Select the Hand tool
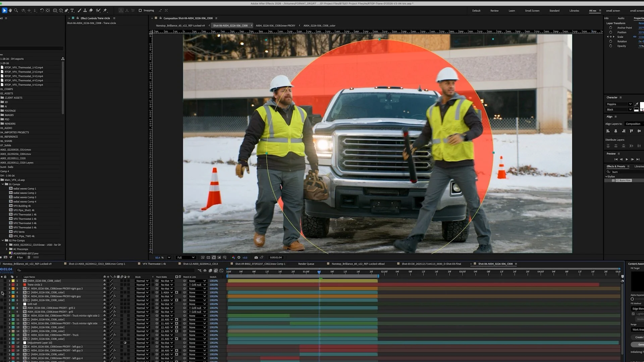This screenshot has height=362, width=644. click(x=10, y=10)
